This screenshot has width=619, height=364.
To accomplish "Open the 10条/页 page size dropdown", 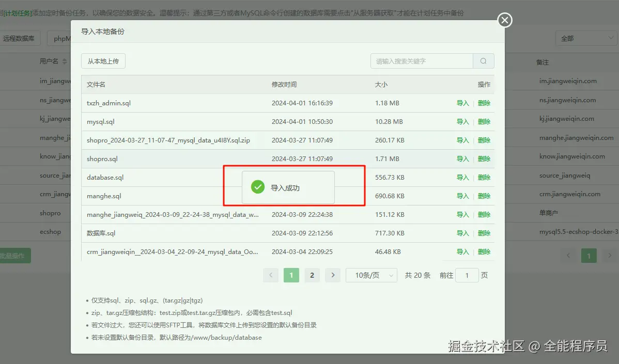I will coord(372,275).
